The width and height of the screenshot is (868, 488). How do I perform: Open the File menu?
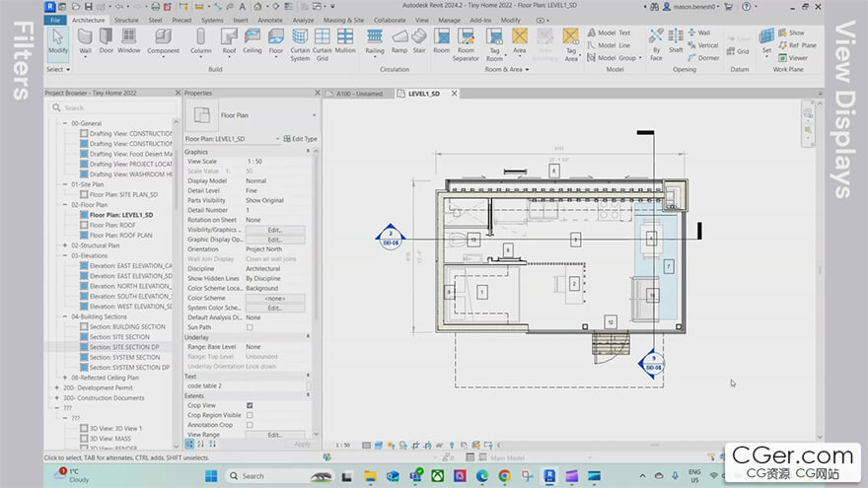(x=55, y=20)
